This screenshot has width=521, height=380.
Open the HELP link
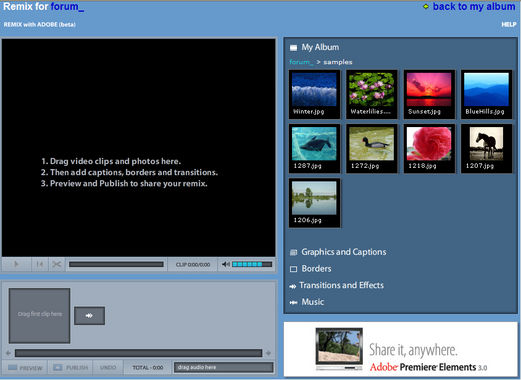click(509, 24)
